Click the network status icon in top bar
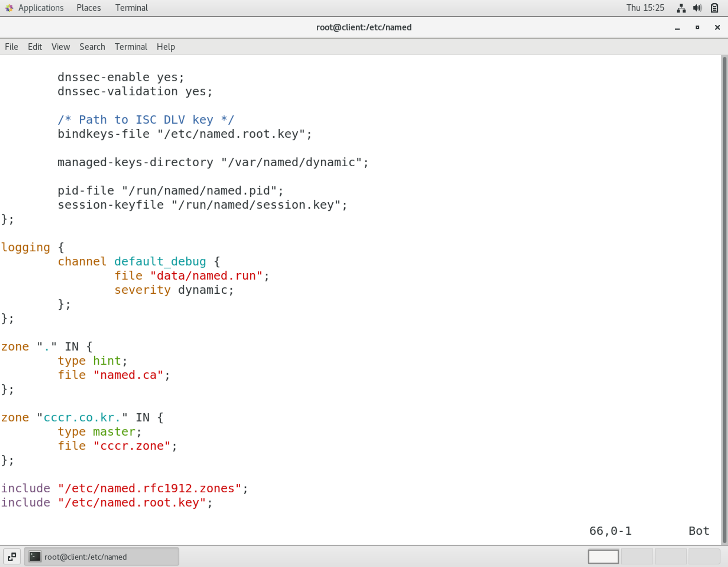The image size is (728, 567). pyautogui.click(x=681, y=8)
